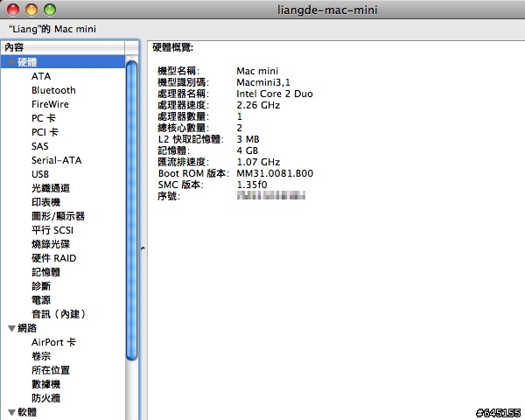Zoom window with green button
Image resolution: width=525 pixels, height=420 pixels.
(x=50, y=10)
